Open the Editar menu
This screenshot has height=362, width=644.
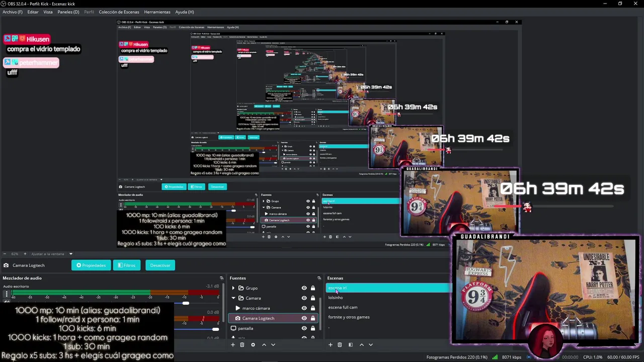[x=33, y=12]
